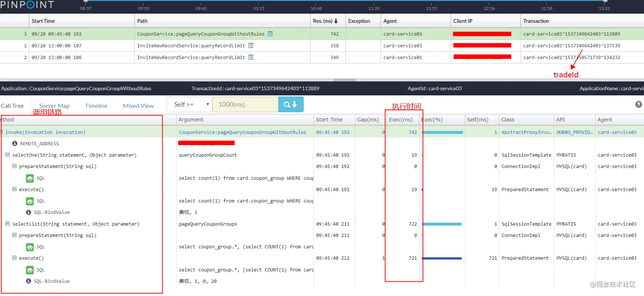Click SQL icon under selectList's prepareStatement
This screenshot has height=296, width=644.
[x=30, y=247]
